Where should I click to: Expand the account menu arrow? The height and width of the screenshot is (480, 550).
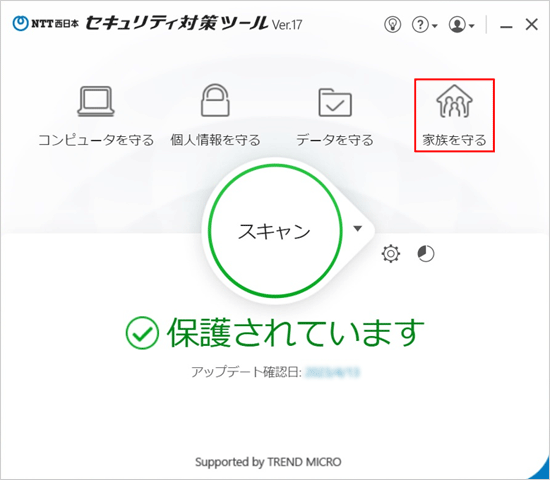(x=472, y=26)
